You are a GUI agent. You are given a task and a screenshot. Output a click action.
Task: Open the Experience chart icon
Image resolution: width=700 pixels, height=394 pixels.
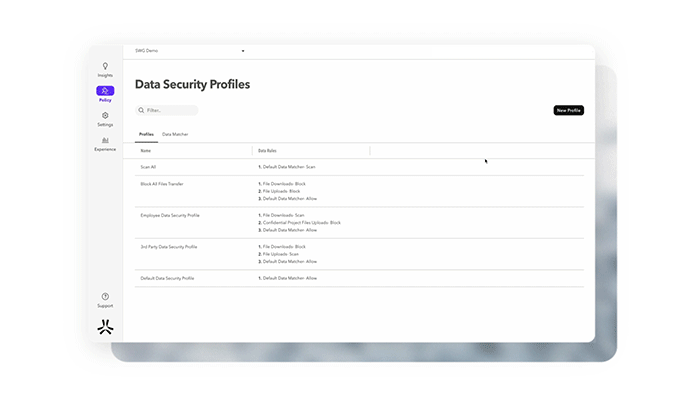pos(105,140)
